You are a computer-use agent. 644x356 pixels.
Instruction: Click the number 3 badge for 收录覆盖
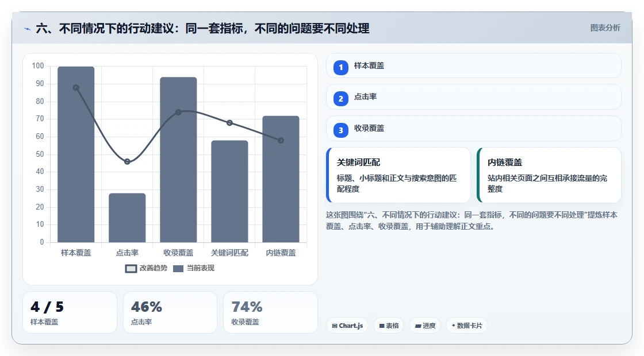[340, 130]
